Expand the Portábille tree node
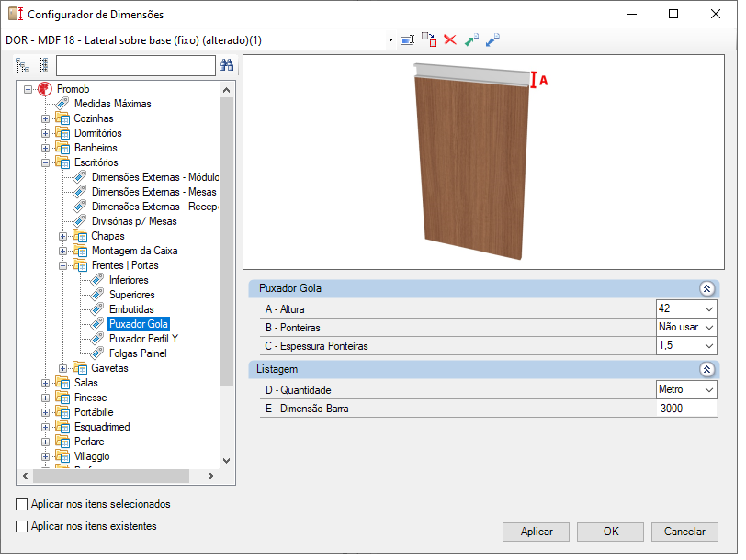Image resolution: width=746 pixels, height=560 pixels. (x=46, y=412)
